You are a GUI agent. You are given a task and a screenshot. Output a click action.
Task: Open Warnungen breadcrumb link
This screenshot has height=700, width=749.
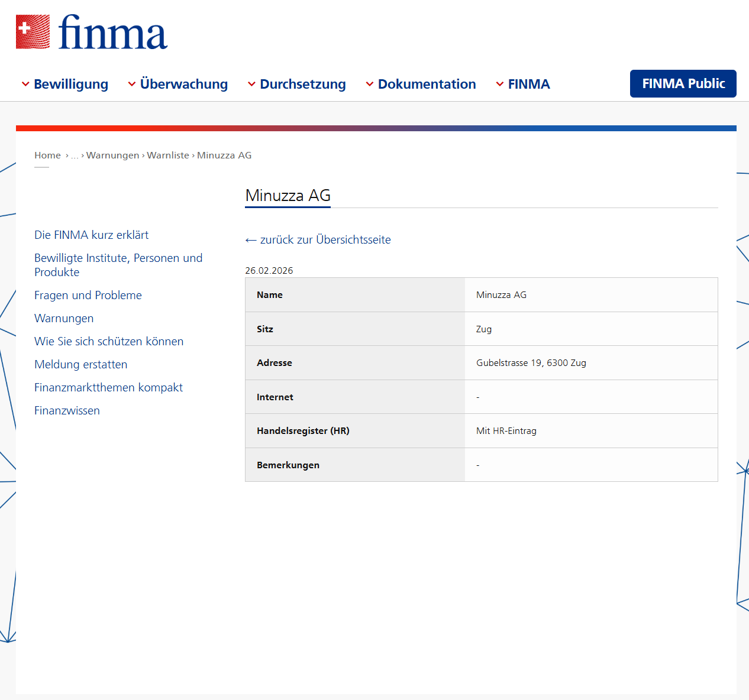click(113, 155)
